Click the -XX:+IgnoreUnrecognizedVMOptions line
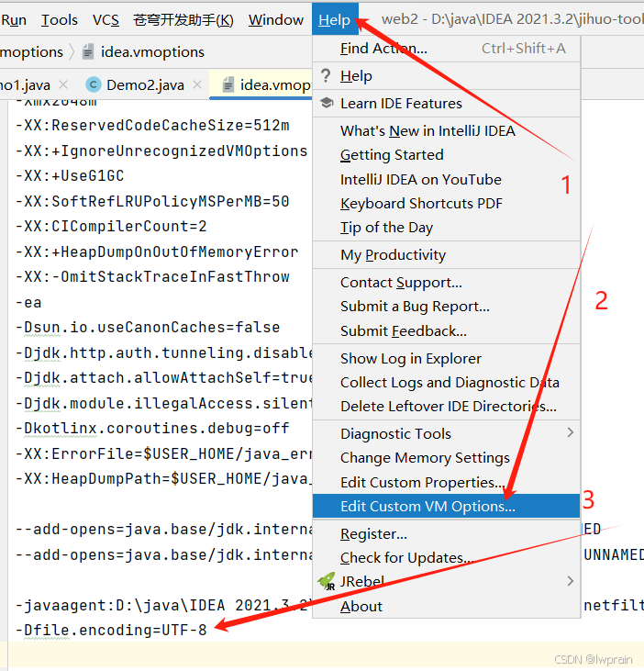Viewport: 644px width, 671px height. (161, 151)
